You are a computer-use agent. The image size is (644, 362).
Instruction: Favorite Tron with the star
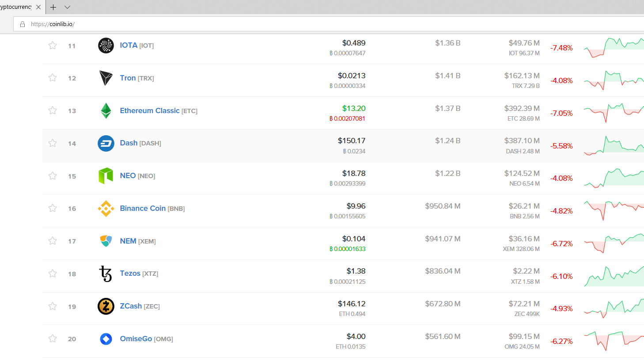(x=53, y=78)
